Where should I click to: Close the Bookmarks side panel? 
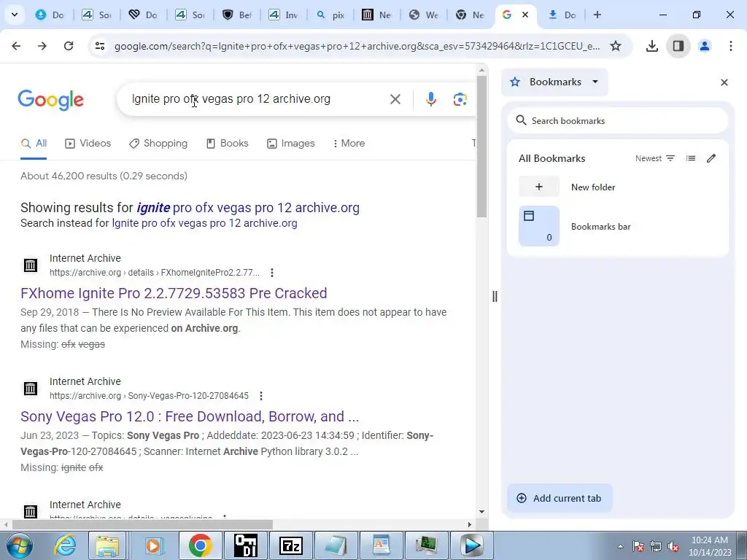pos(724,82)
